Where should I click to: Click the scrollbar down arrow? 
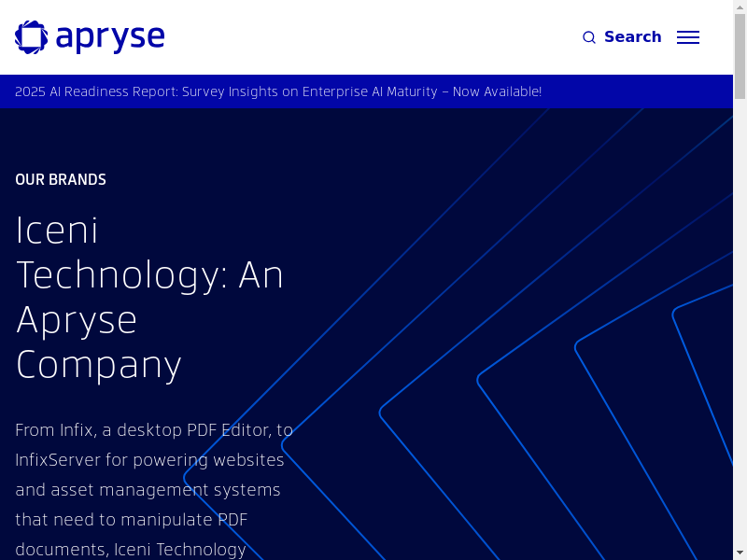point(740,553)
